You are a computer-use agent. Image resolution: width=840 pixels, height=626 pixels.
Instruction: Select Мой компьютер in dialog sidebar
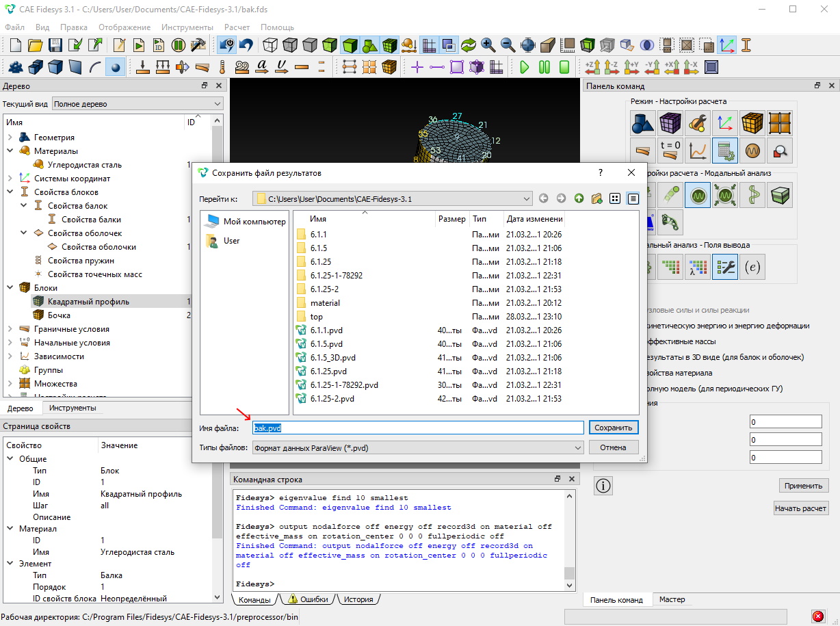tap(245, 222)
